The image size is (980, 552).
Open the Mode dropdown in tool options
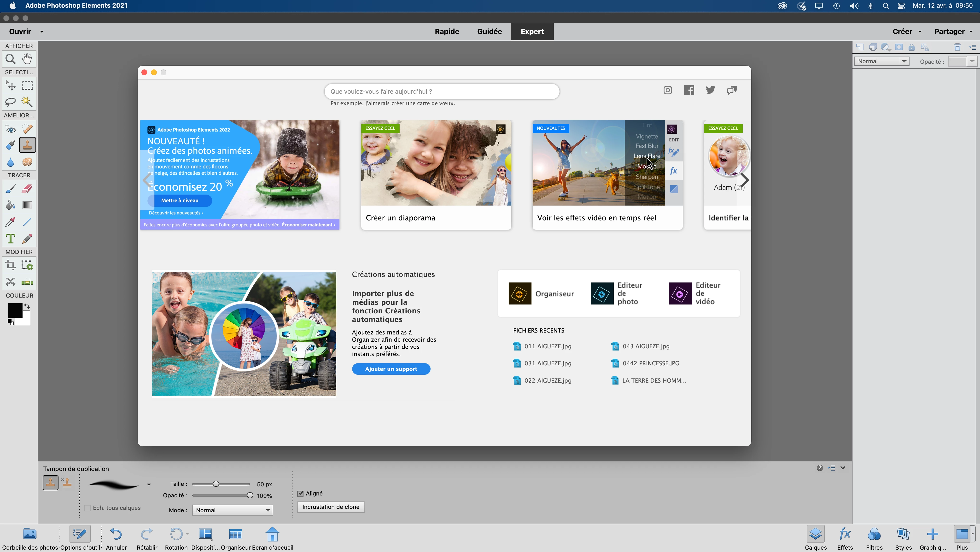(x=233, y=510)
